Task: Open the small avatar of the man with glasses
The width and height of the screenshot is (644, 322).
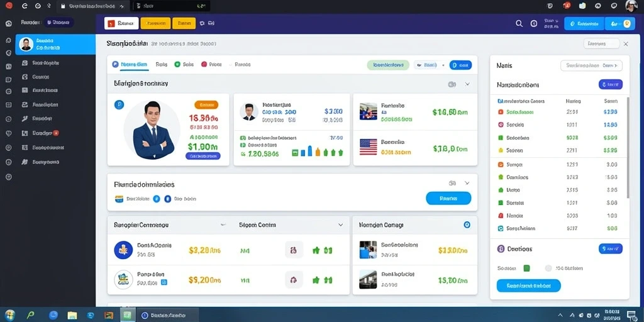Action: pyautogui.click(x=249, y=111)
